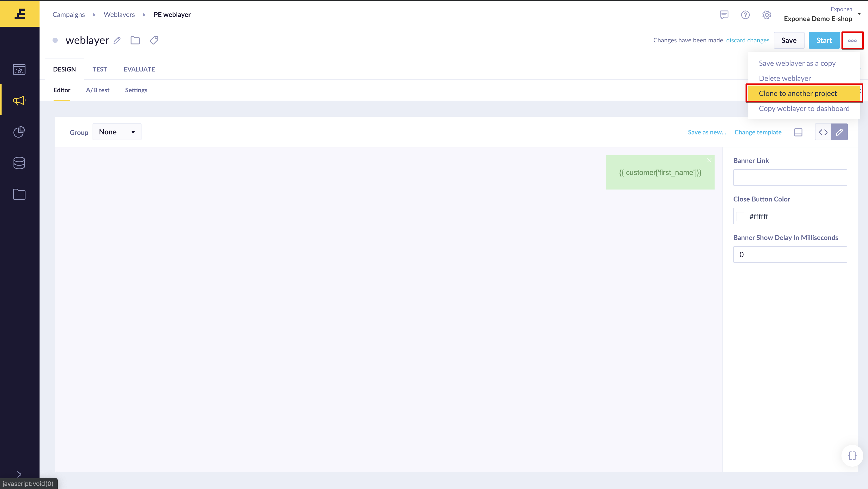Expand the Group None dropdown
This screenshot has width=868, height=489.
click(x=117, y=132)
